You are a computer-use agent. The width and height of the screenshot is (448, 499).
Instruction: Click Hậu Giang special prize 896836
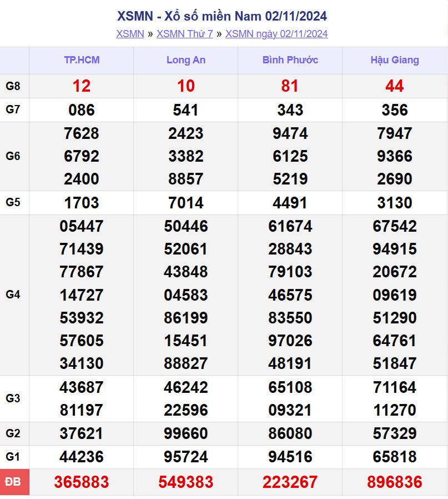(395, 482)
